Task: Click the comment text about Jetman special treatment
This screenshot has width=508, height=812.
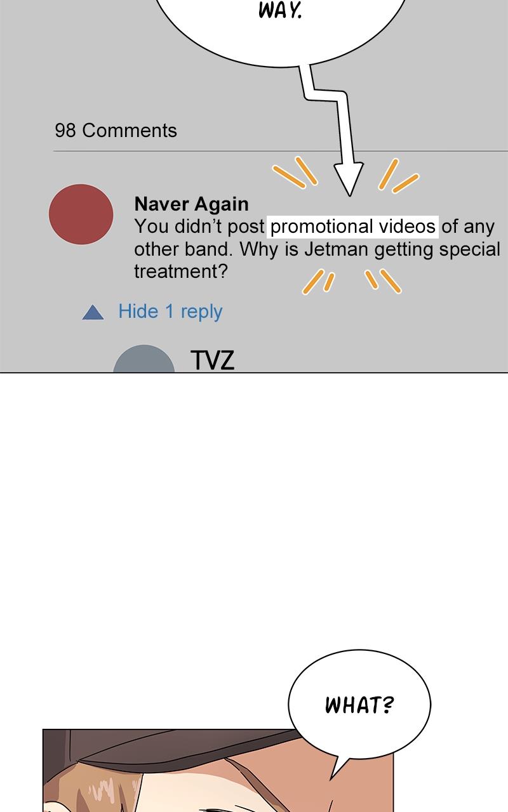Action: (316, 249)
